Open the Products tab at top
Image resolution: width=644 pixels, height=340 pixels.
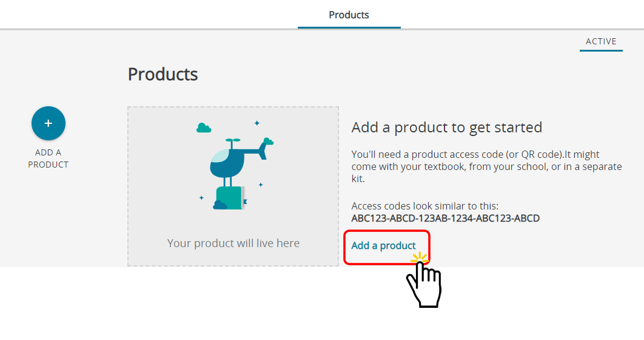349,15
